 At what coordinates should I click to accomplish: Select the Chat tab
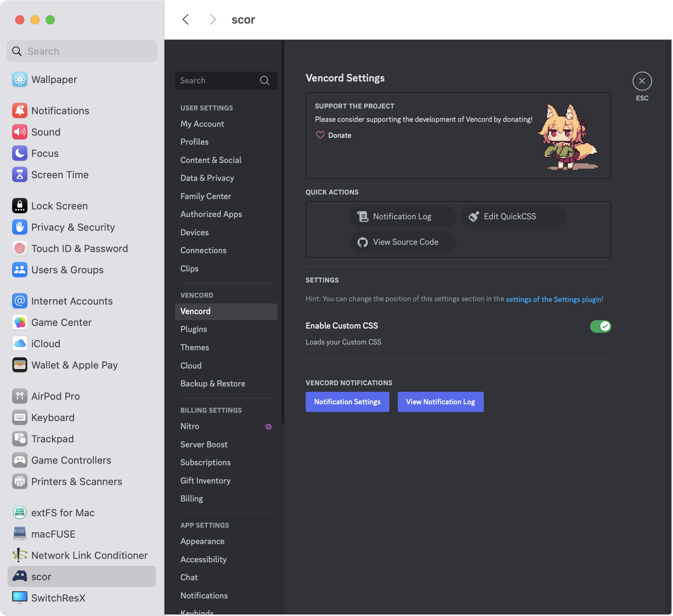[x=226, y=578]
